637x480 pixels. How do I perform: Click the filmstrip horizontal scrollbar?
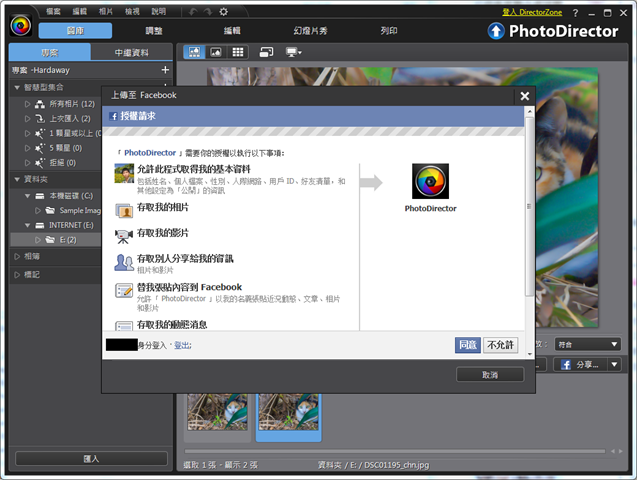[x=394, y=451]
